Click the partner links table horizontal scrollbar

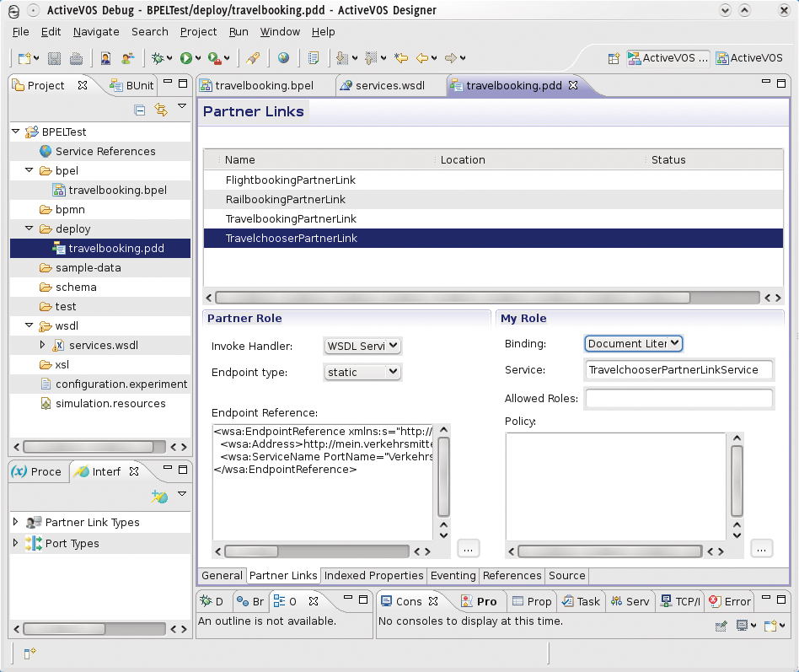tap(453, 298)
